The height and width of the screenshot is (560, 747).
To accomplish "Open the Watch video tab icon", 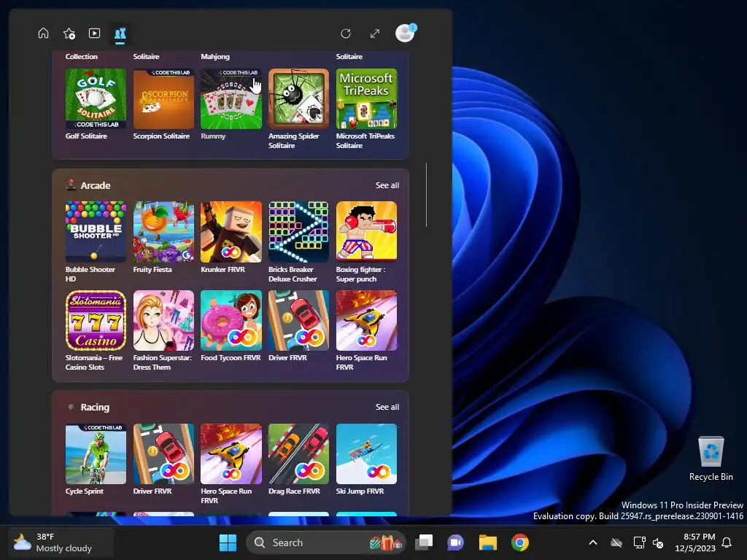I will (x=94, y=34).
